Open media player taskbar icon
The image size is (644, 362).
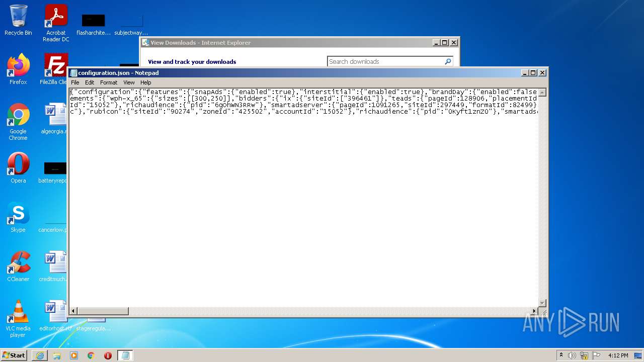[74, 355]
